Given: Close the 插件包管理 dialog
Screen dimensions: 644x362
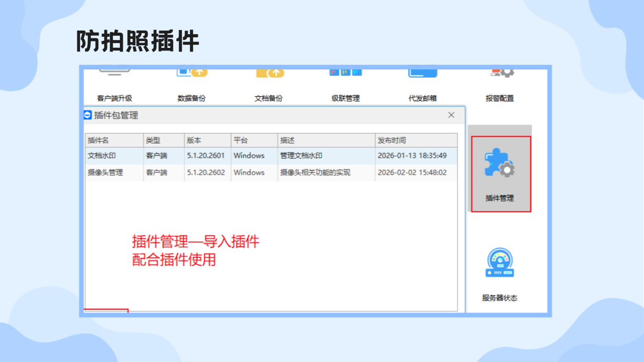Looking at the screenshot, I should (451, 115).
